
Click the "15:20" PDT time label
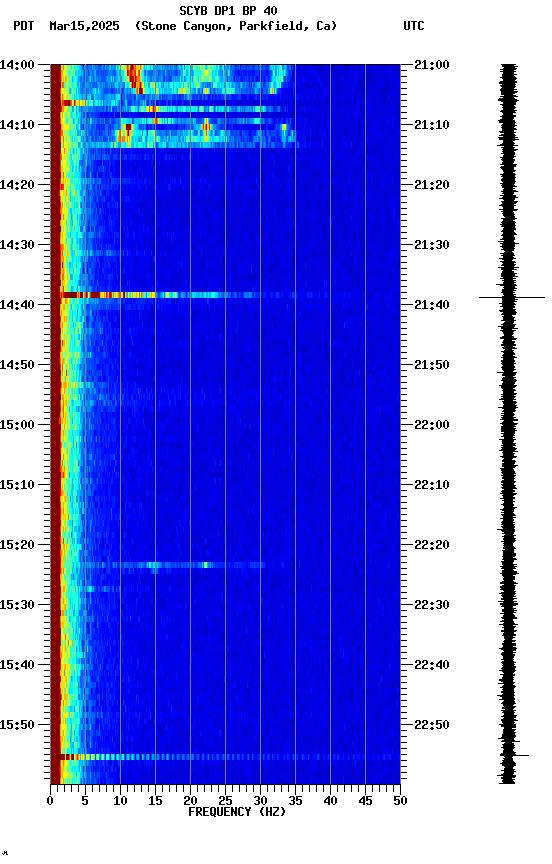coord(17,545)
